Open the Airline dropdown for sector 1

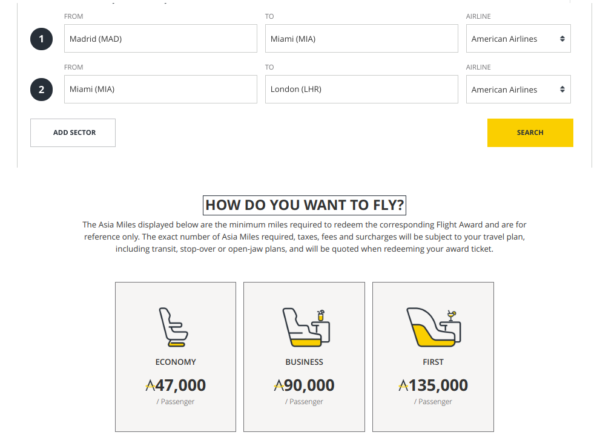[518, 39]
